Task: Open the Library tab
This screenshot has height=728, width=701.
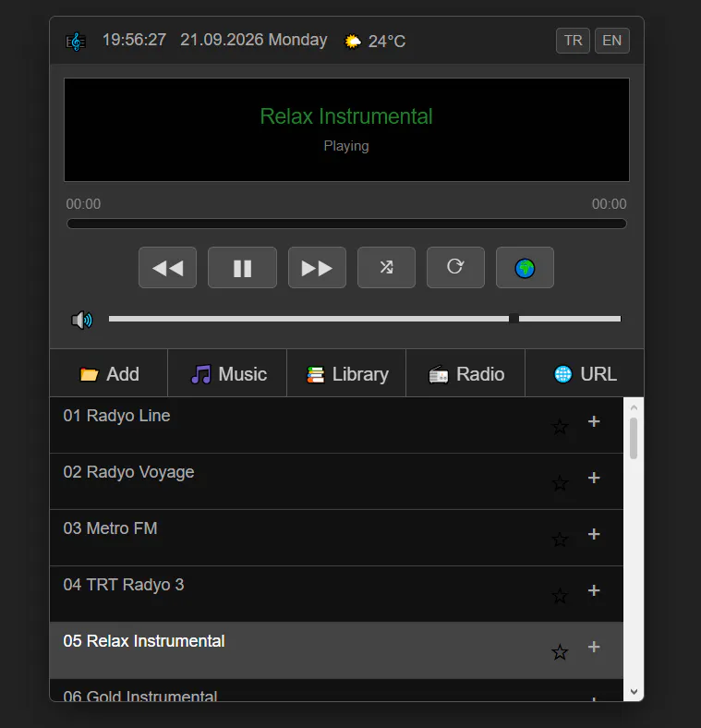Action: tap(346, 374)
